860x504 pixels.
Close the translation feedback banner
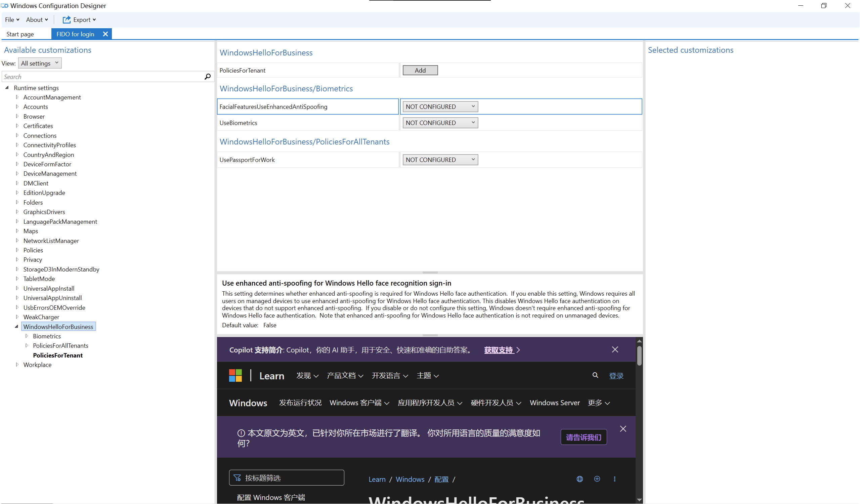[x=623, y=429]
